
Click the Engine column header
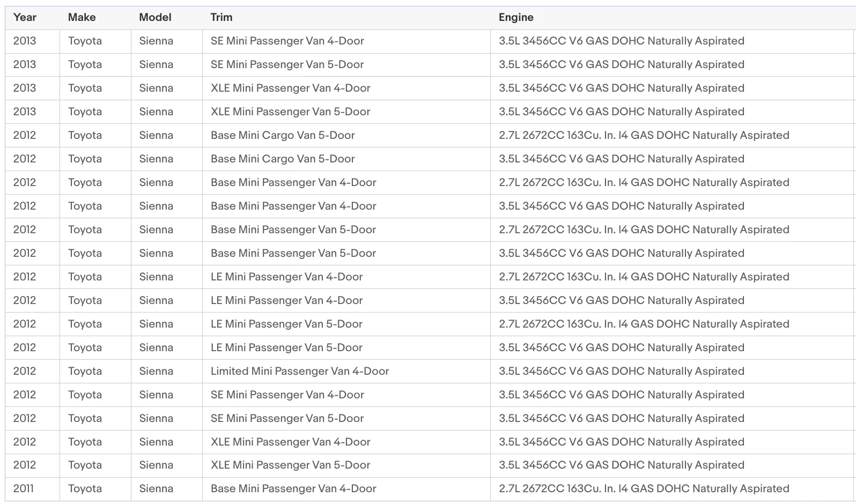(x=516, y=17)
